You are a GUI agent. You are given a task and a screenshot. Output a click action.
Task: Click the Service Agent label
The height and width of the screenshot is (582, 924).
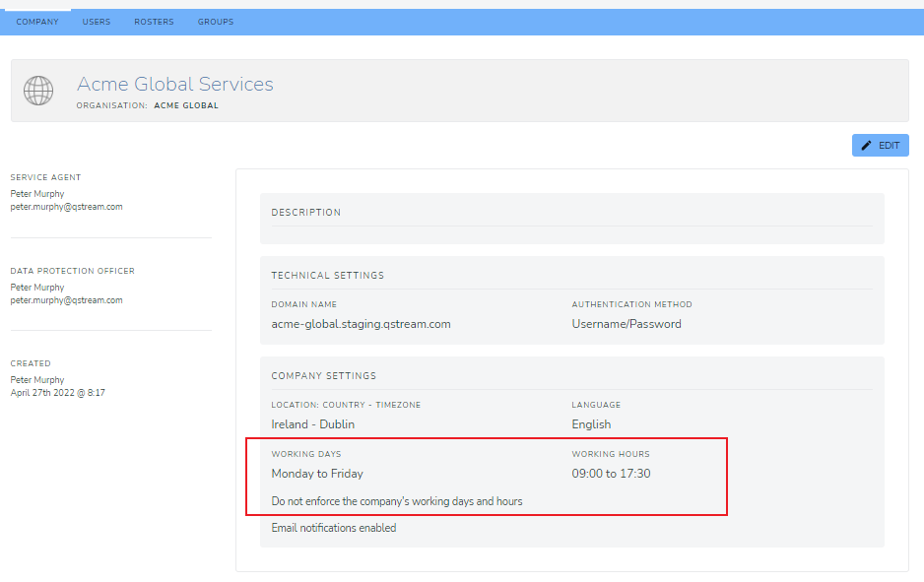tap(45, 177)
